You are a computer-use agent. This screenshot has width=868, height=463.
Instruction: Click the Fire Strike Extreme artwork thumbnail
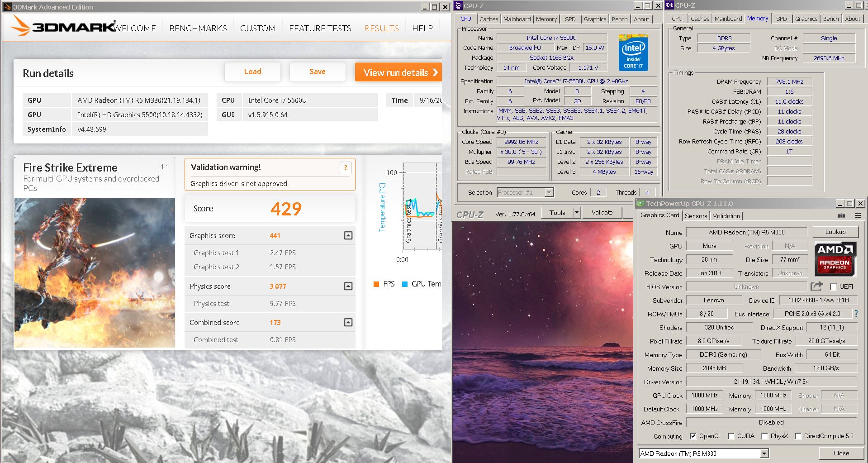(x=95, y=272)
